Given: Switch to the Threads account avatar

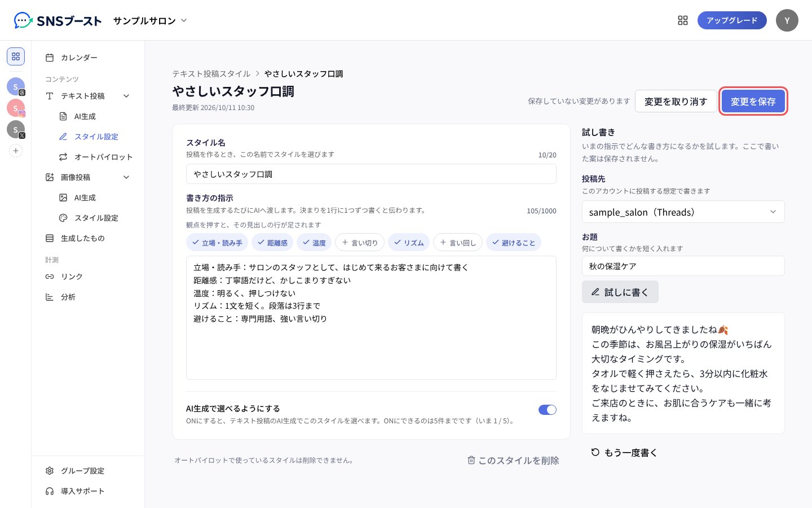Looking at the screenshot, I should [x=16, y=86].
